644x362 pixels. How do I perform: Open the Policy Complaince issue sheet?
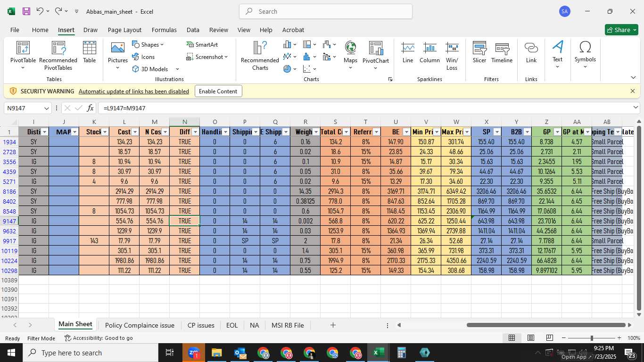click(140, 325)
